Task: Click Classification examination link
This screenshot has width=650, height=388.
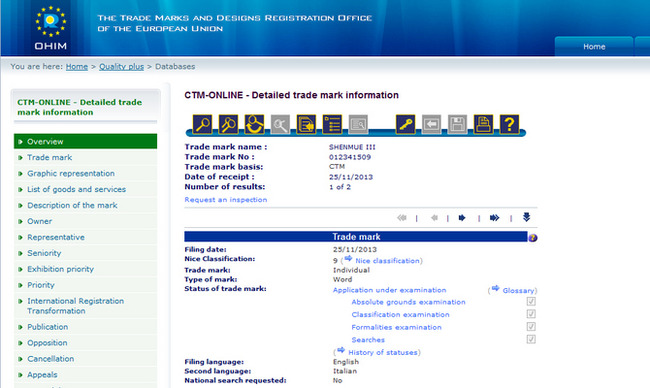Action: click(x=400, y=315)
